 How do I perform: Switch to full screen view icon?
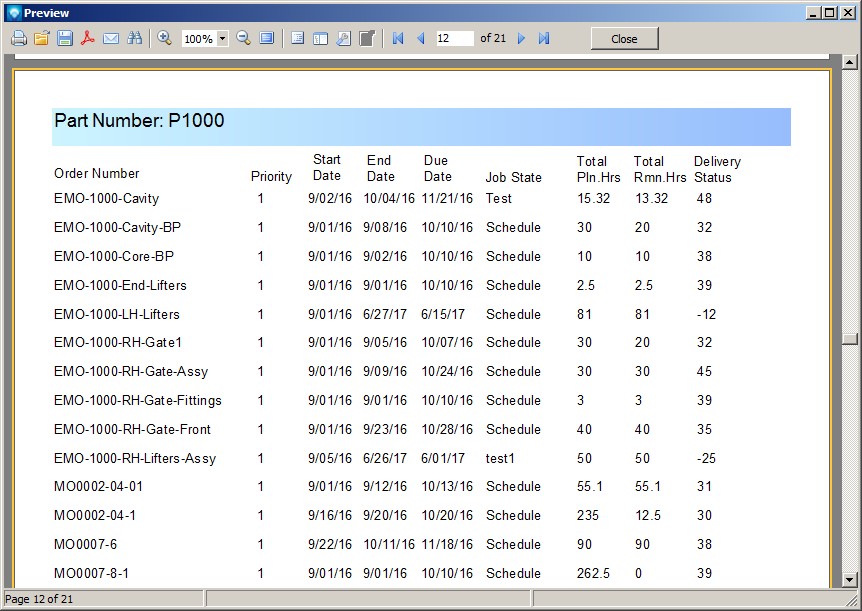point(267,38)
